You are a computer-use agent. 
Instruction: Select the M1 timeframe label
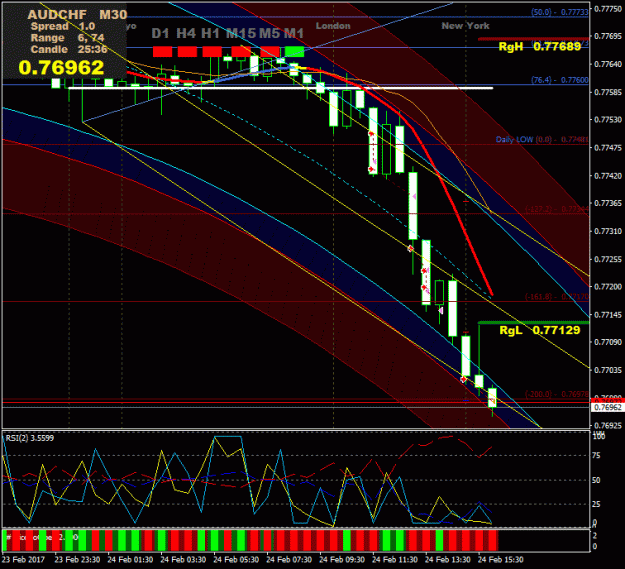294,33
